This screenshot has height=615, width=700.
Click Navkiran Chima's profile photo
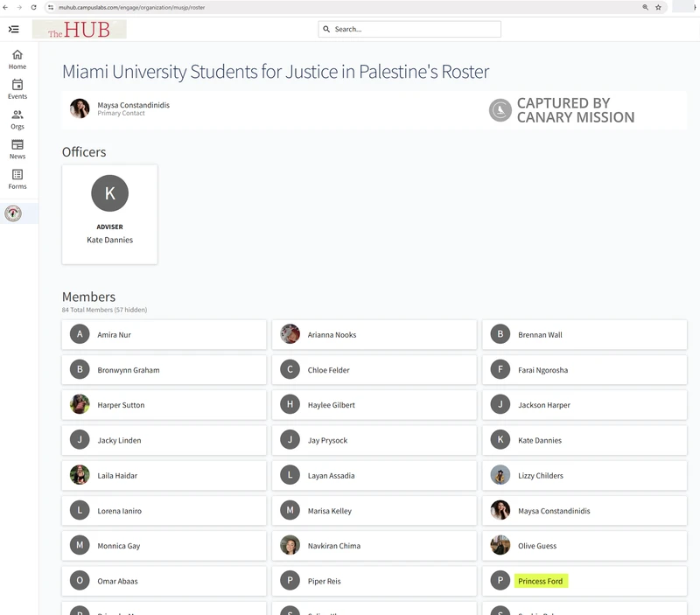290,545
